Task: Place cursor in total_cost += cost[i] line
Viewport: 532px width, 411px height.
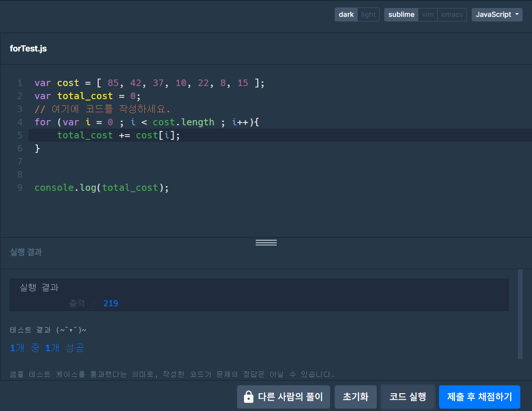Action: click(x=118, y=135)
